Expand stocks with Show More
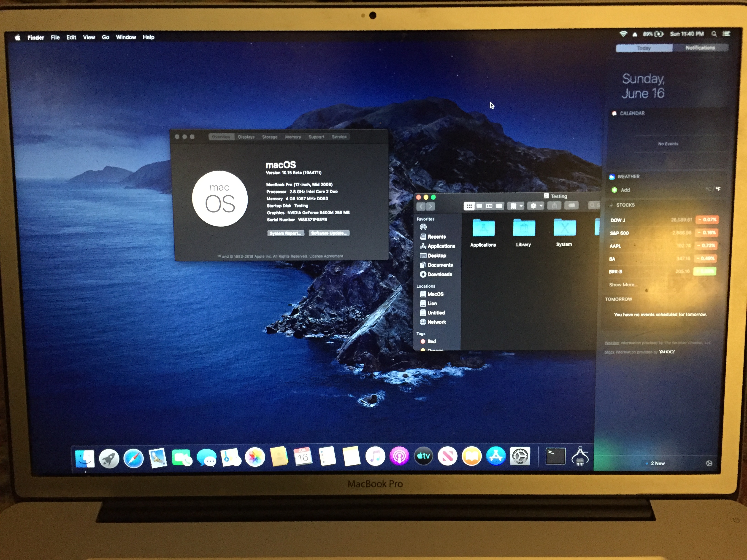This screenshot has height=560, width=747. click(623, 285)
